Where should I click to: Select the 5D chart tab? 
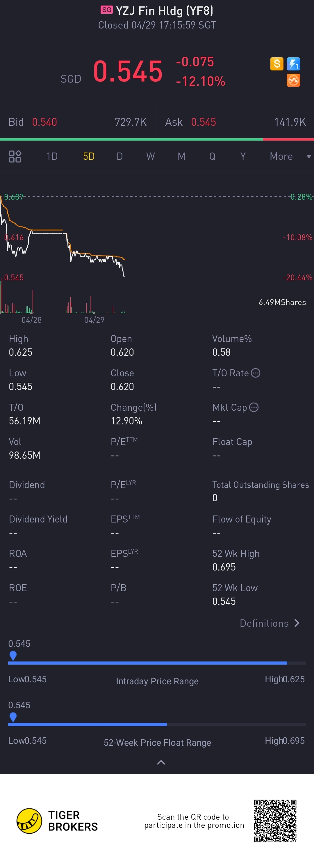88,156
